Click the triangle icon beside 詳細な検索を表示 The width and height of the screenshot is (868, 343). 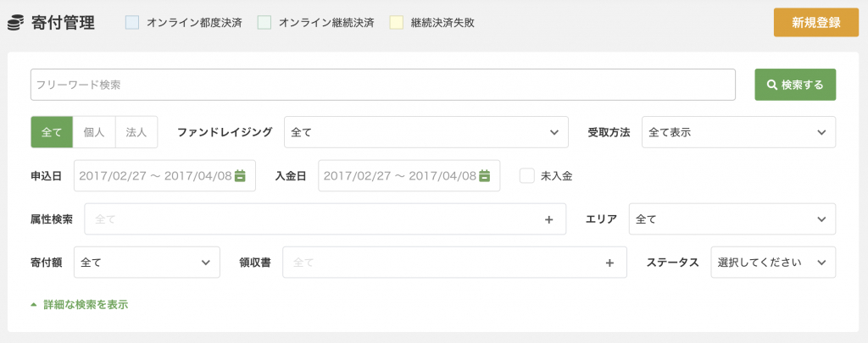tap(34, 305)
